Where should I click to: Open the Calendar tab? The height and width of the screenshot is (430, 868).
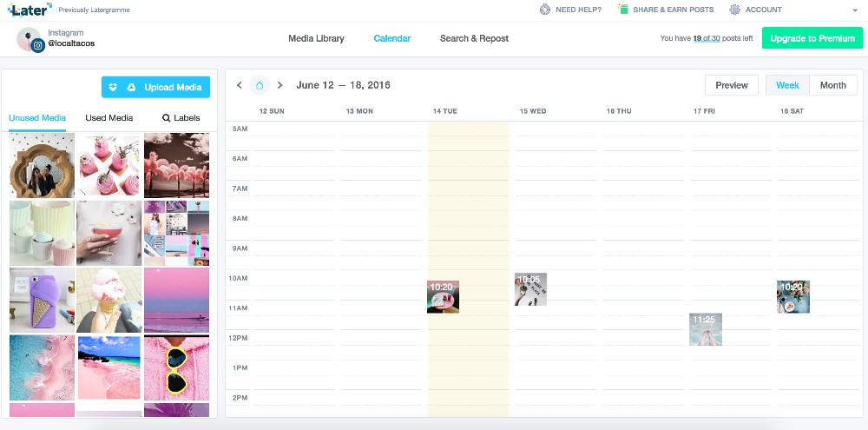[x=392, y=38]
